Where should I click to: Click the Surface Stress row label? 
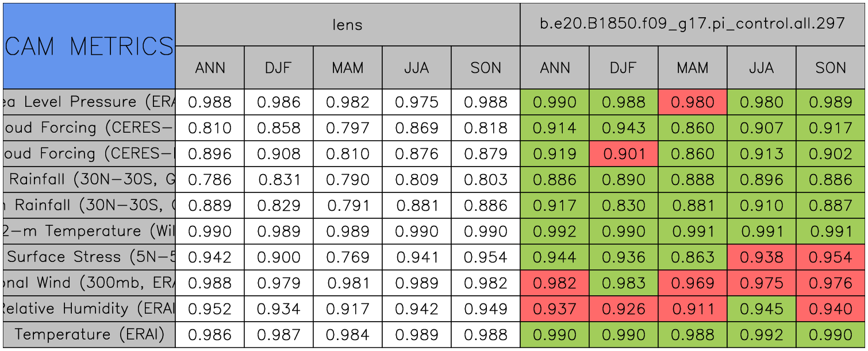click(89, 257)
